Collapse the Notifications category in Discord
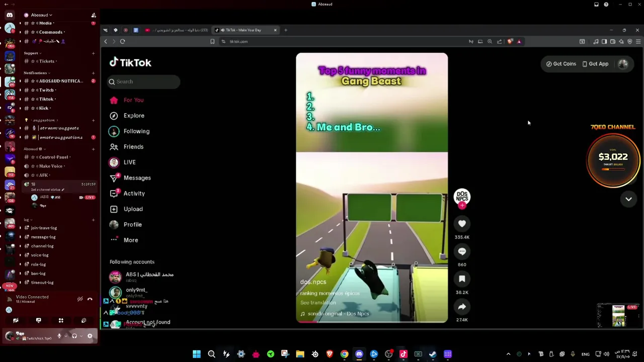Screen dimensions: 644x362 (x=36, y=73)
